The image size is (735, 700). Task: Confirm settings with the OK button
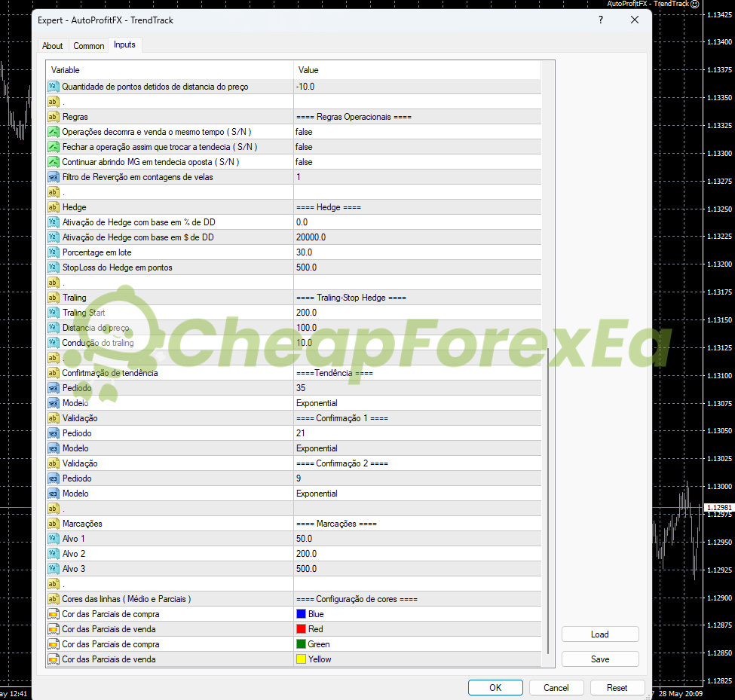495,687
